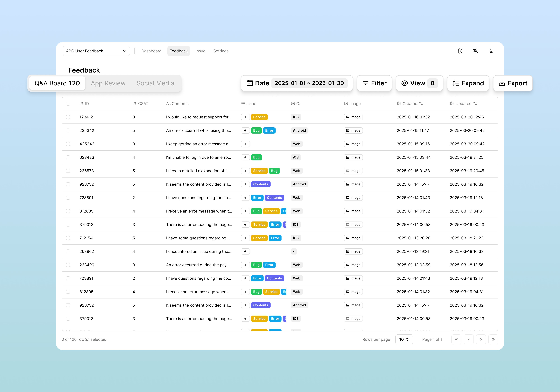Screen dimensions: 560x392
Task: Select the checkbox for row 235342
Action: coord(68,130)
